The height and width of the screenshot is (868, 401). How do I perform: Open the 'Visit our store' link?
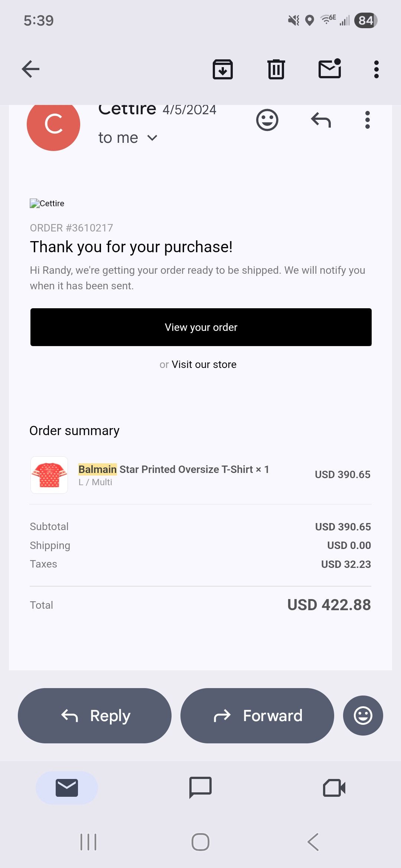204,364
